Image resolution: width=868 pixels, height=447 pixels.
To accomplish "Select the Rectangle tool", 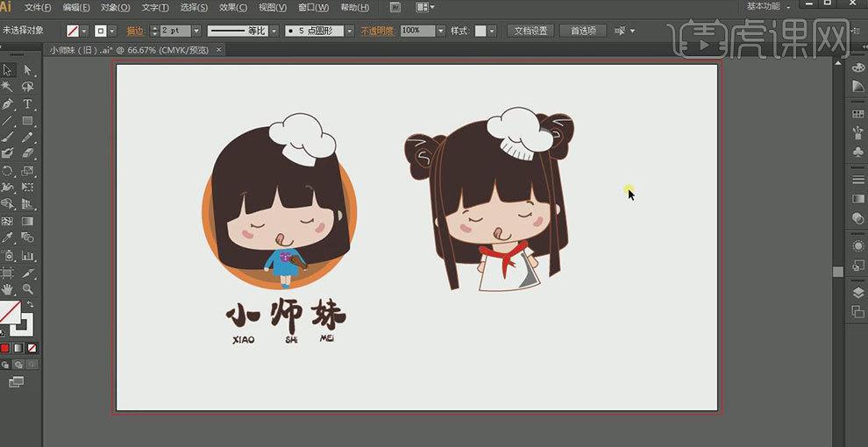I will pos(27,120).
